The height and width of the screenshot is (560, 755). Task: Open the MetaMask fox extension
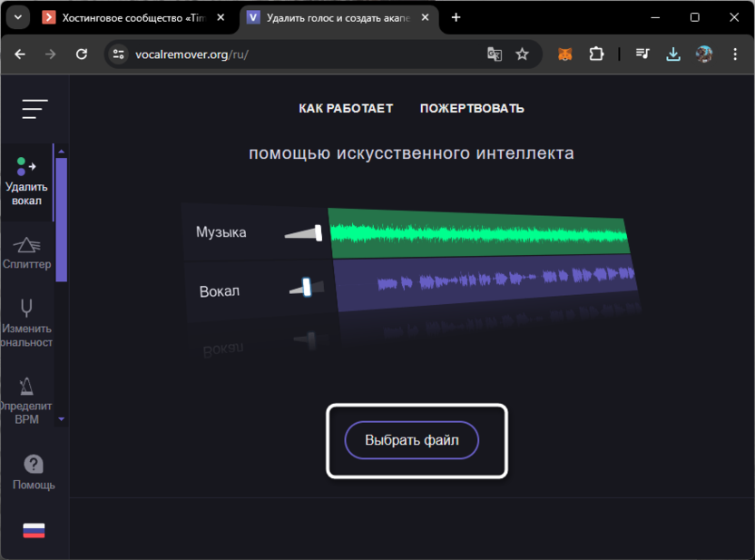tap(564, 54)
